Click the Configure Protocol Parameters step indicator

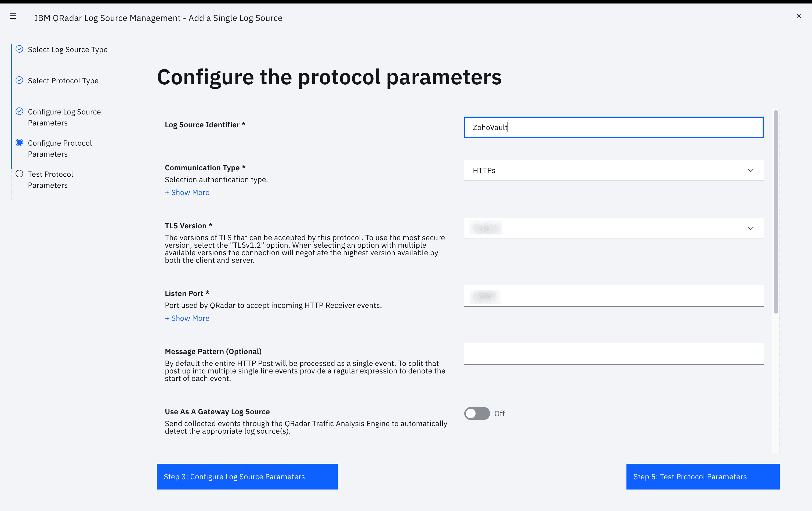20,142
